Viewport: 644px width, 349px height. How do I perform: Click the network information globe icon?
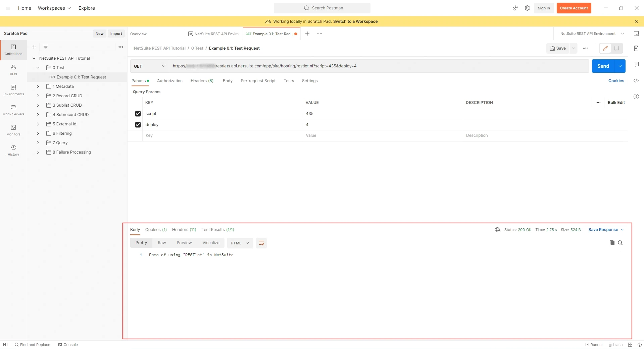click(x=498, y=230)
